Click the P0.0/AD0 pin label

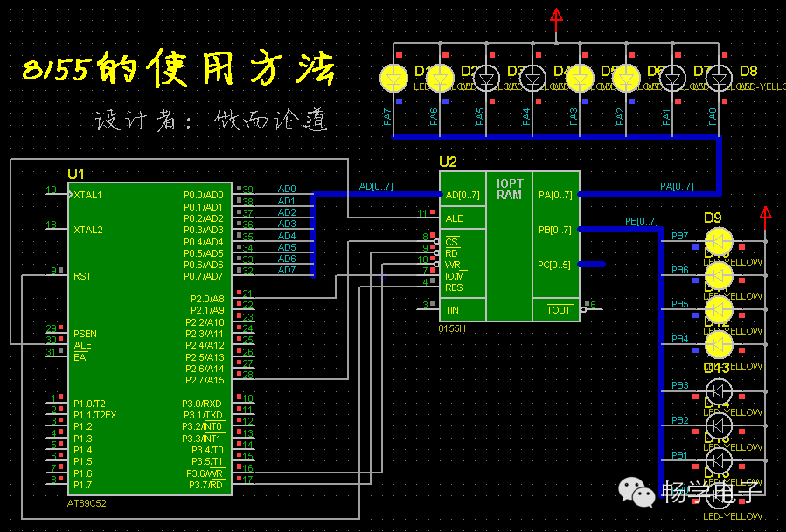[x=204, y=195]
